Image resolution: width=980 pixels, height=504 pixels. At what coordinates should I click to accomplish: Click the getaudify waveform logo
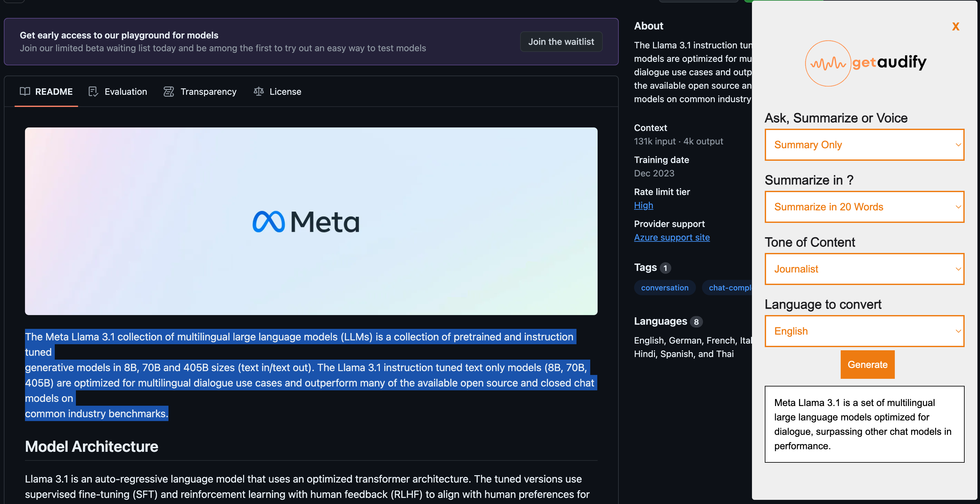click(x=828, y=63)
